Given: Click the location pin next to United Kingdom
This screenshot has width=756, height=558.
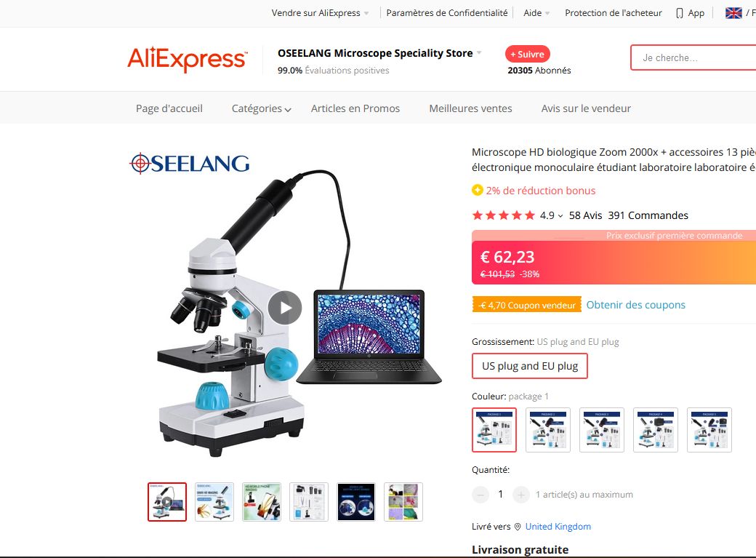Looking at the screenshot, I should [x=518, y=527].
